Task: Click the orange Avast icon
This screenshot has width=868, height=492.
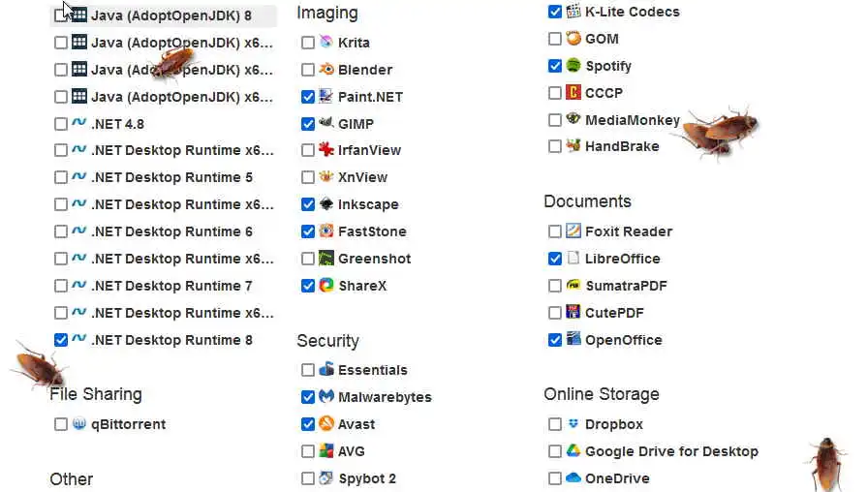Action: tap(326, 423)
